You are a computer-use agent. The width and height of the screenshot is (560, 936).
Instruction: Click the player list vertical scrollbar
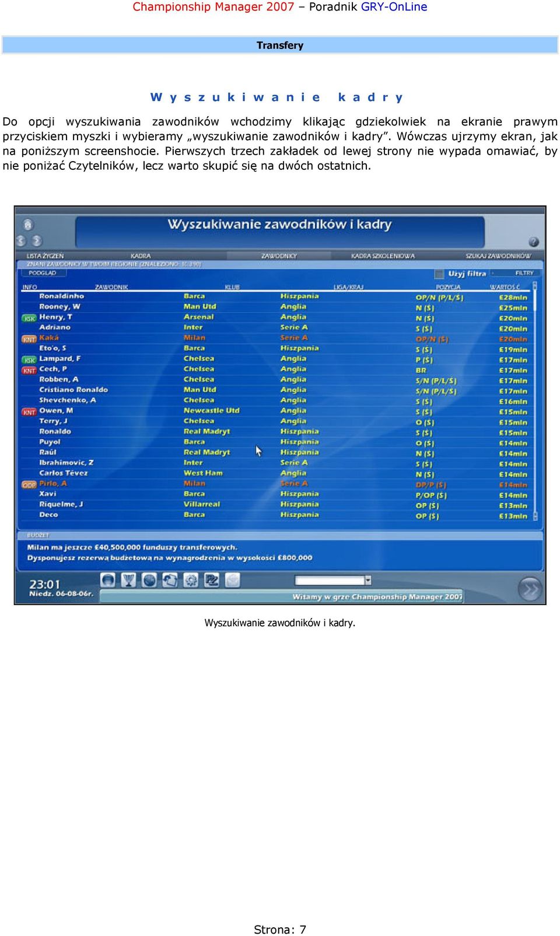[x=535, y=401]
